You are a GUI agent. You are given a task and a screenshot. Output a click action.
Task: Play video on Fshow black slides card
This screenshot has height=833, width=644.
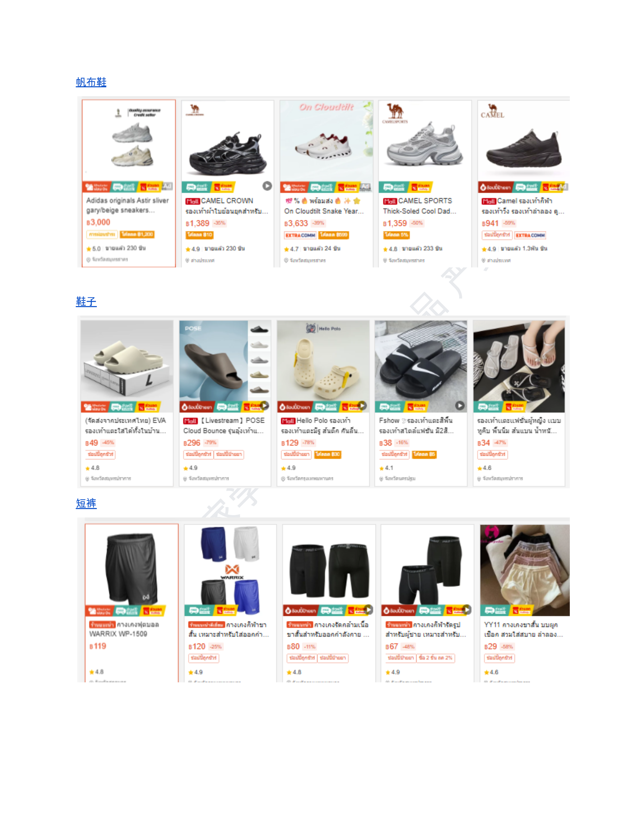click(x=460, y=405)
